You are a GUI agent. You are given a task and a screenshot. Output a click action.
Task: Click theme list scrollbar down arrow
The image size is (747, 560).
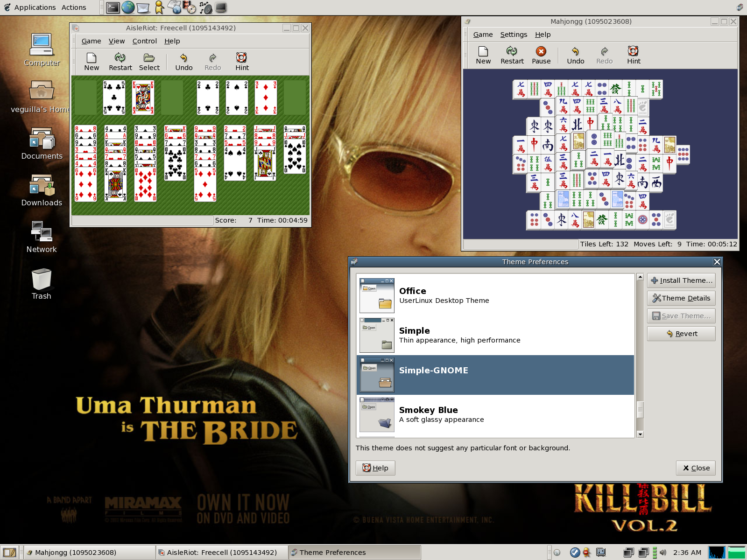pos(640,434)
